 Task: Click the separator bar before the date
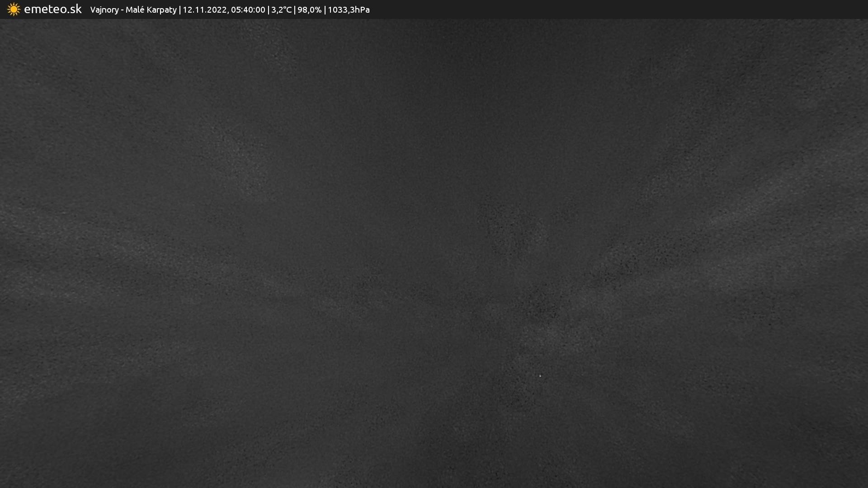click(180, 10)
